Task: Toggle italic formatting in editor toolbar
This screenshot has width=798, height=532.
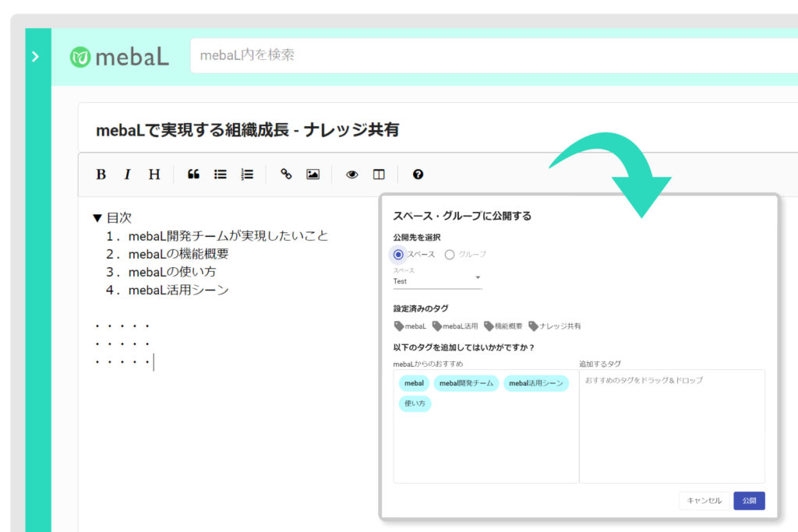Action: [x=127, y=174]
